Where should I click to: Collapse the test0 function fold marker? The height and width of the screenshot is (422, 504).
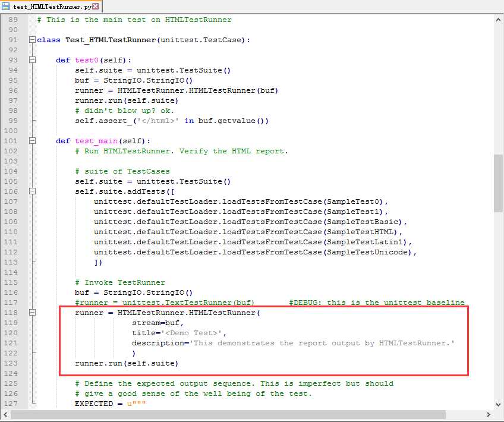coord(32,60)
